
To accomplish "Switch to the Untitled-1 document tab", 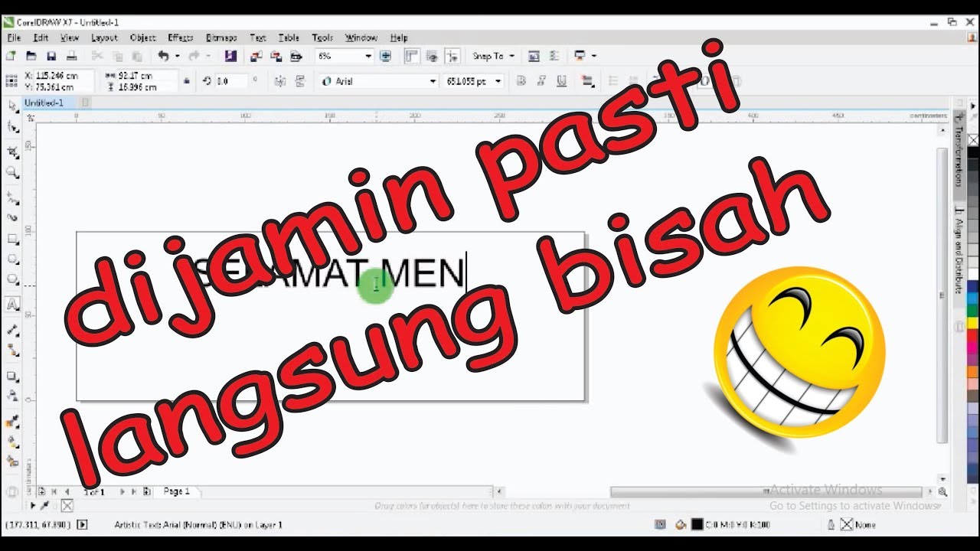I will (x=48, y=103).
